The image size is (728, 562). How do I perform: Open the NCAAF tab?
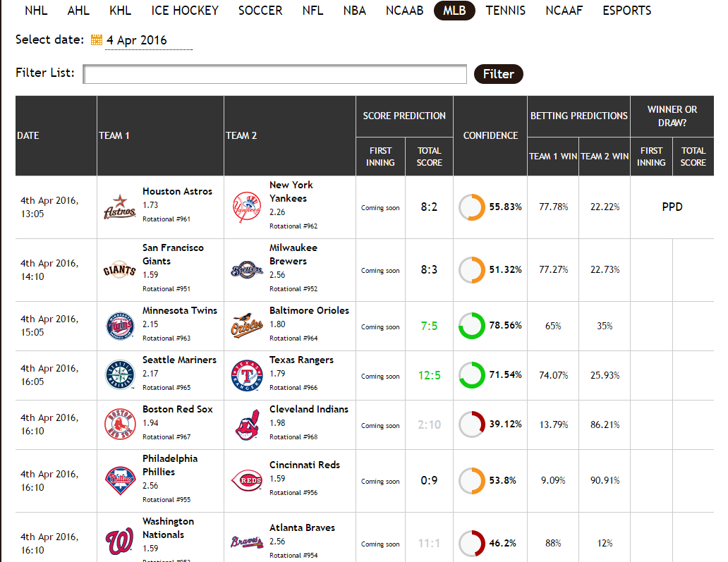(564, 10)
